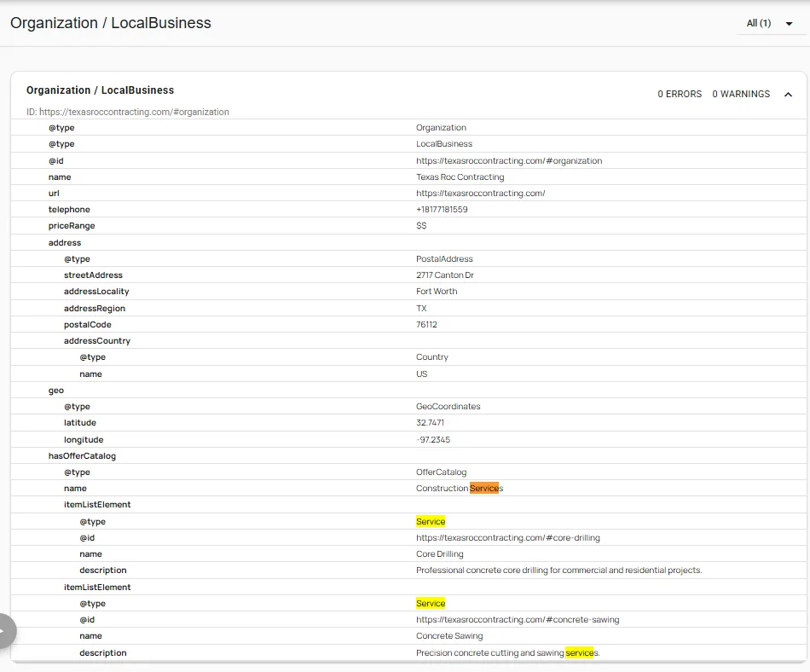Click the addressLocality value Fort Worth
Viewport: 810px width, 672px height.
pyautogui.click(x=437, y=292)
